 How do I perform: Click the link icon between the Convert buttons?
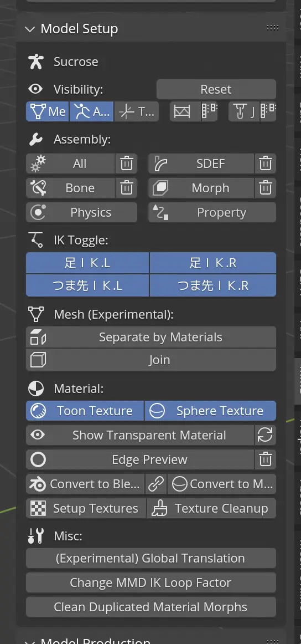(x=156, y=484)
